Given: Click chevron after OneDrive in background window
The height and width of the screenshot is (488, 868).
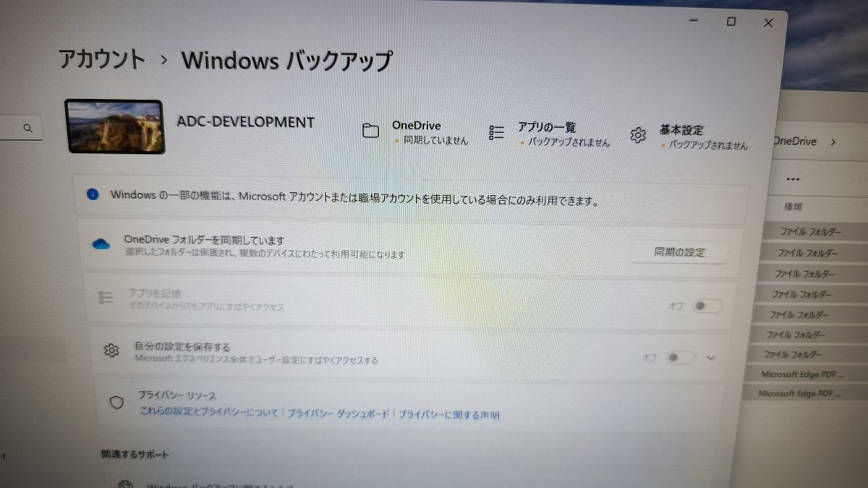Looking at the screenshot, I should pyautogui.click(x=833, y=142).
